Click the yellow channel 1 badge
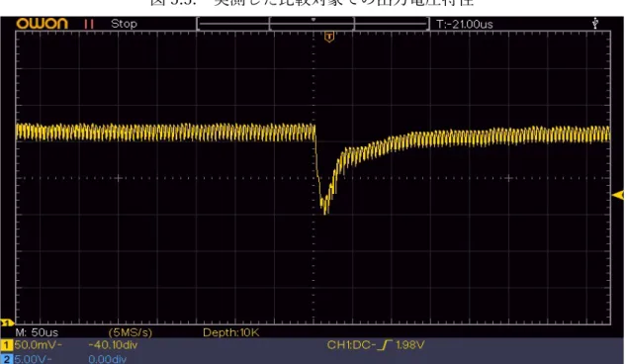Image resolution: width=626 pixels, height=364 pixels. pos(7,345)
